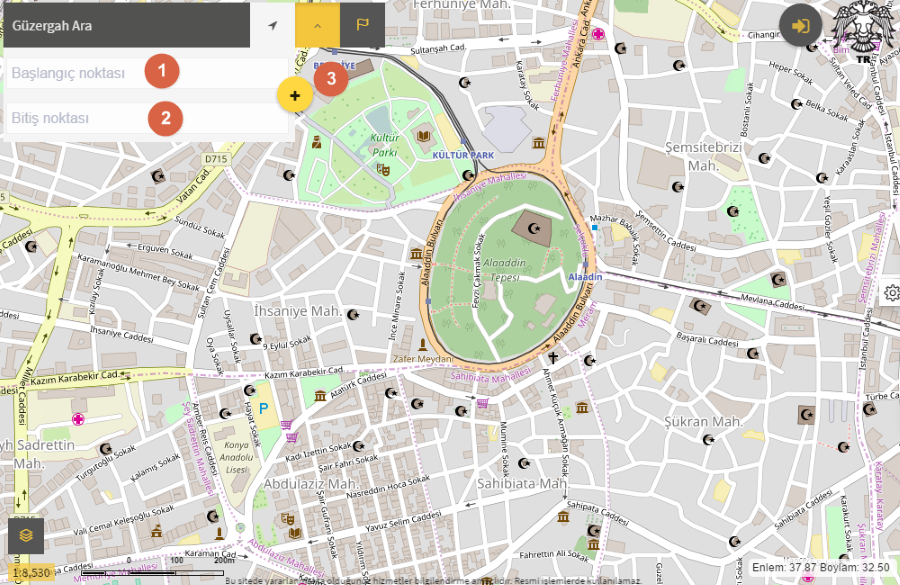This screenshot has width=900, height=585.
Task: Click the location arrow in the search bar
Action: [x=273, y=25]
